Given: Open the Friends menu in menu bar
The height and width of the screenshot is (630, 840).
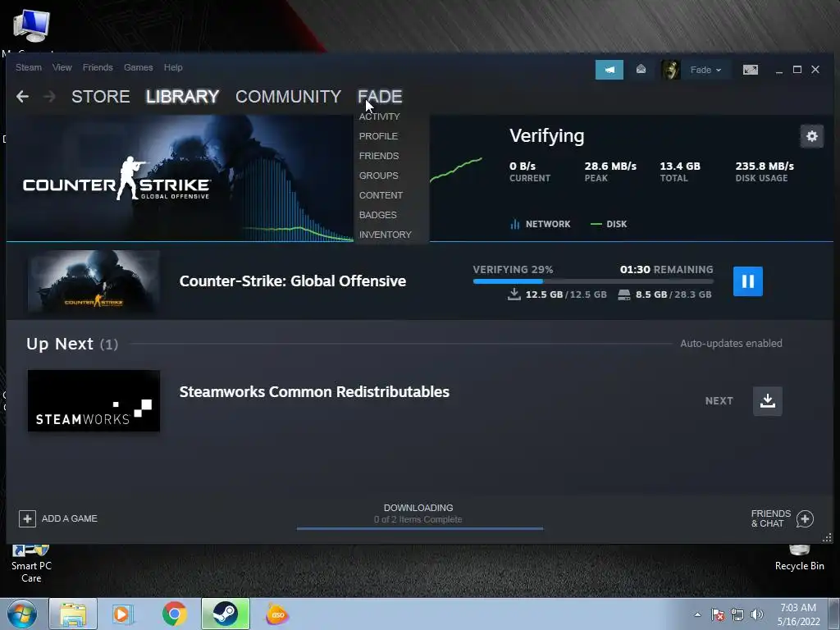Looking at the screenshot, I should coord(98,67).
